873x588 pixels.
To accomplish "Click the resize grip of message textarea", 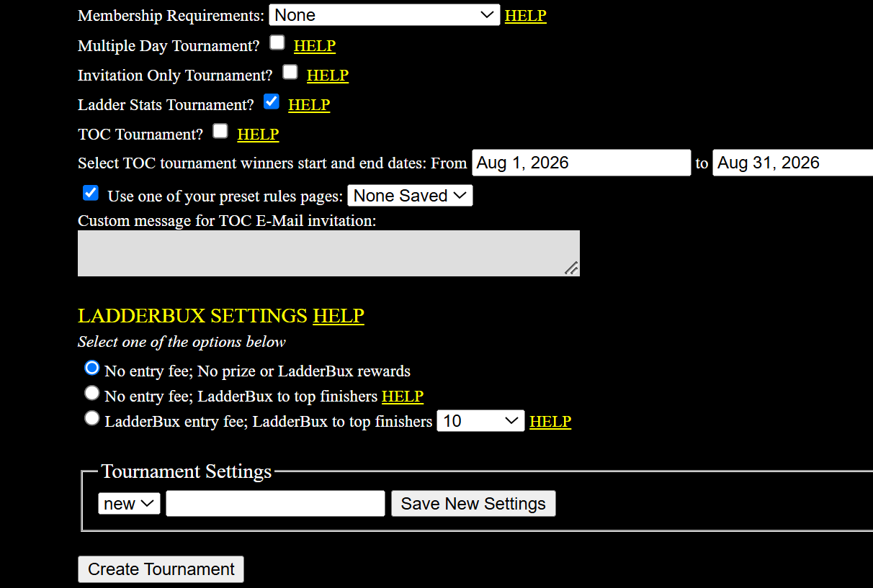I will tap(571, 268).
